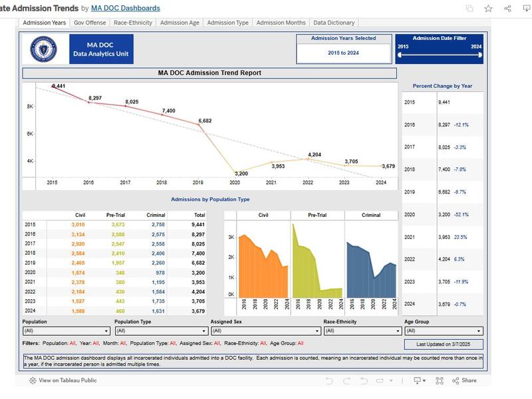The height and width of the screenshot is (399, 532).
Task: Click the duplicate copy icon in top header
Action: [x=469, y=8]
